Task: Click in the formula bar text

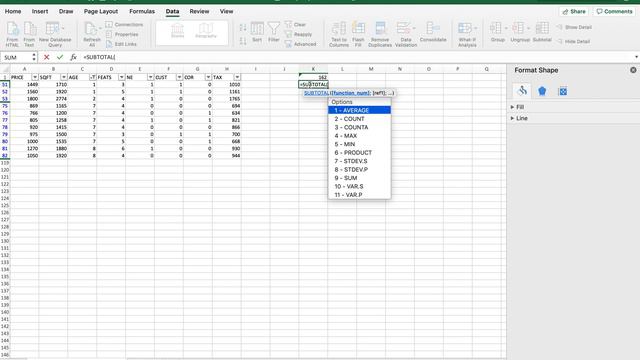Action: [99, 57]
